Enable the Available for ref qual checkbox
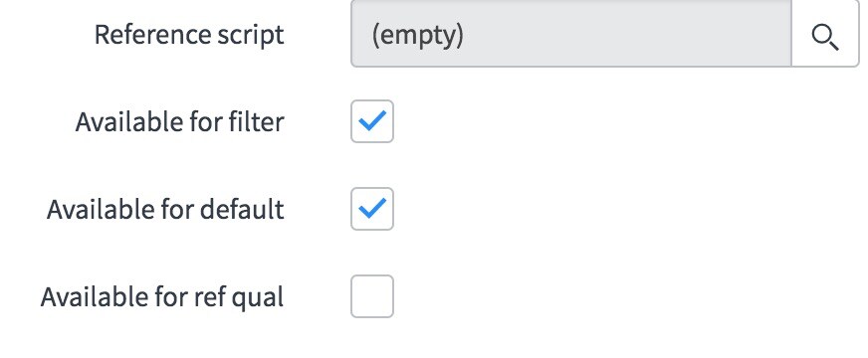 tap(372, 296)
